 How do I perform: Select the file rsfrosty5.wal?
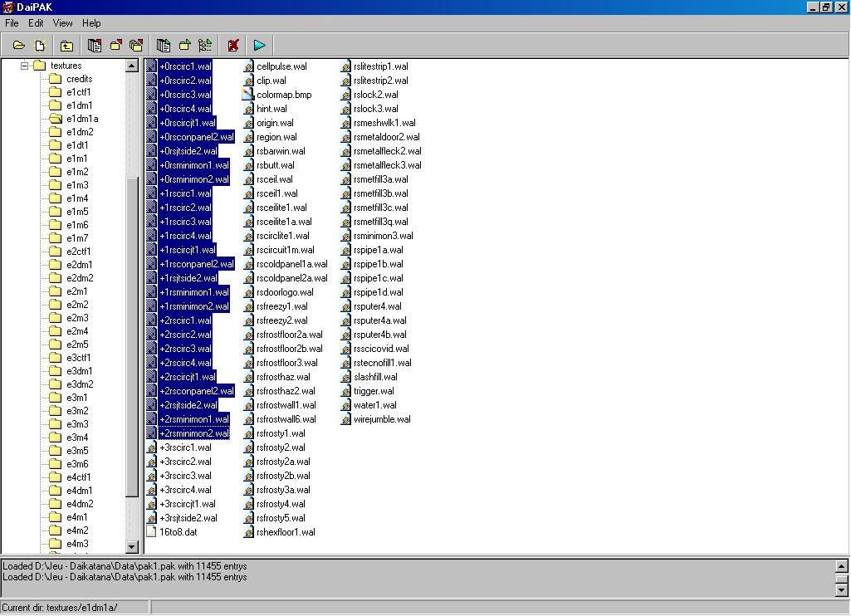281,518
